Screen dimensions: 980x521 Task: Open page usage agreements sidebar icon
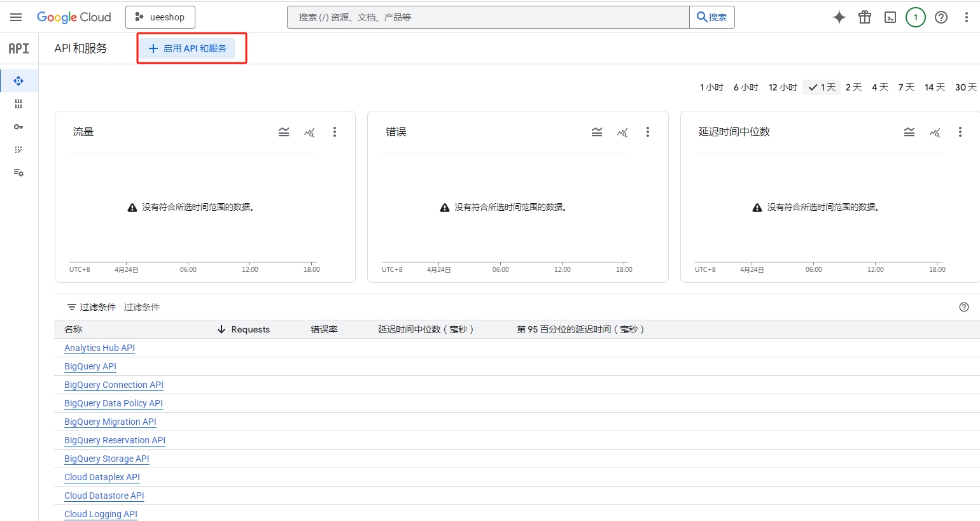(18, 173)
